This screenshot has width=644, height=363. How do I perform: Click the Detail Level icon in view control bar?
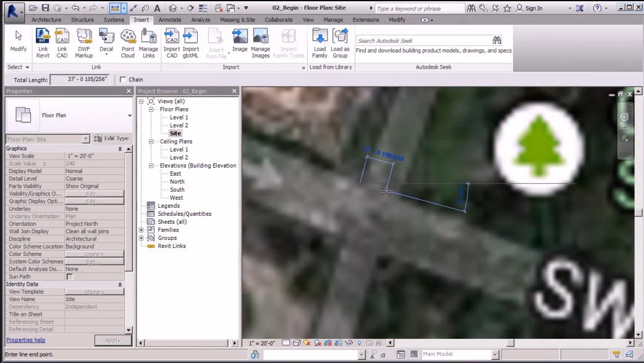[x=286, y=343]
